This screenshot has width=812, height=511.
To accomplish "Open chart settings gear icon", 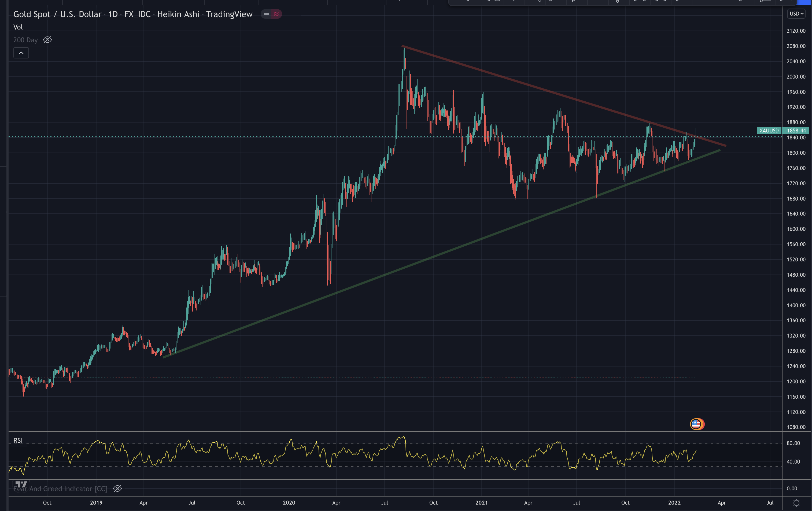I will coord(796,503).
